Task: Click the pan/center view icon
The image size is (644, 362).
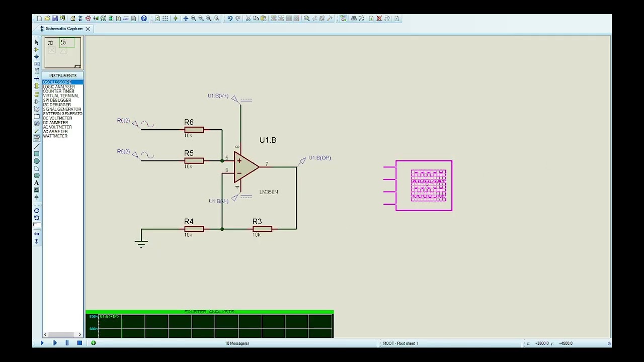Action: point(186,19)
